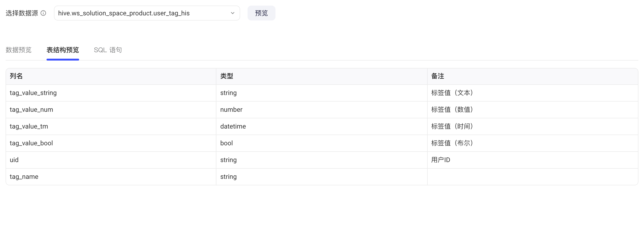Click the hive.ws_solution_space_product.user_tag_his selector field
This screenshot has width=644, height=231.
[x=147, y=13]
